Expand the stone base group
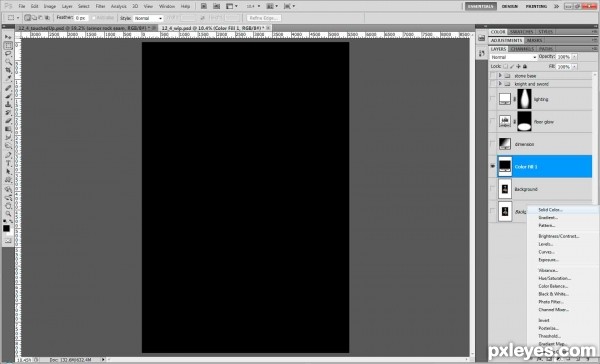 point(500,76)
